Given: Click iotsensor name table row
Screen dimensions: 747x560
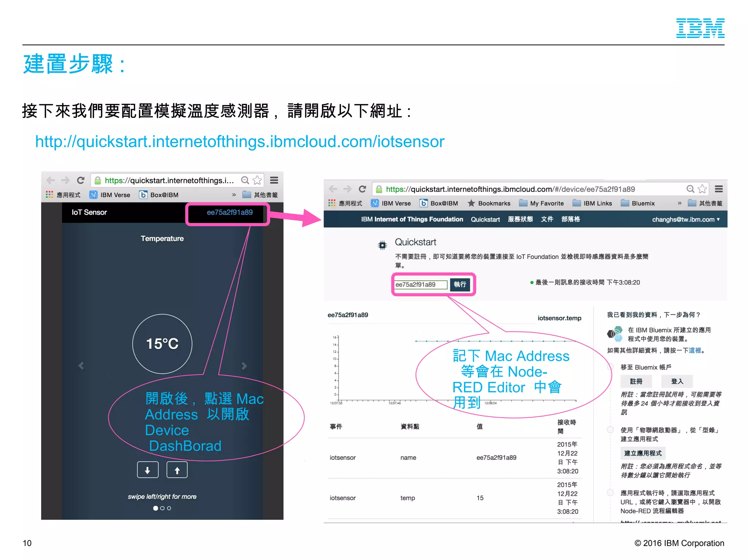Looking at the screenshot, I should [454, 458].
